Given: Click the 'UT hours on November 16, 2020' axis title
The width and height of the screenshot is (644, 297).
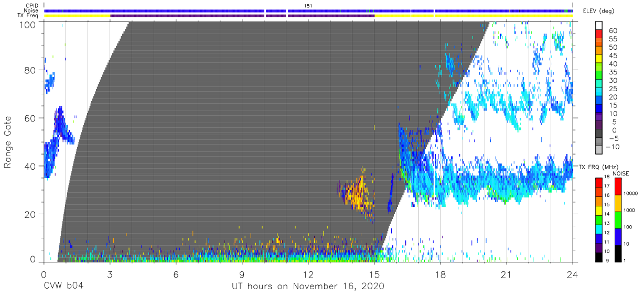Looking at the screenshot, I should click(x=308, y=287).
